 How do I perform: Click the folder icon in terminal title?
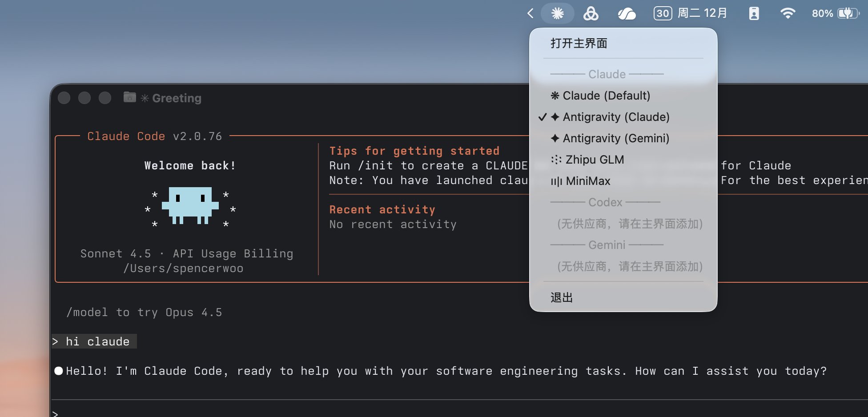pyautogui.click(x=129, y=97)
